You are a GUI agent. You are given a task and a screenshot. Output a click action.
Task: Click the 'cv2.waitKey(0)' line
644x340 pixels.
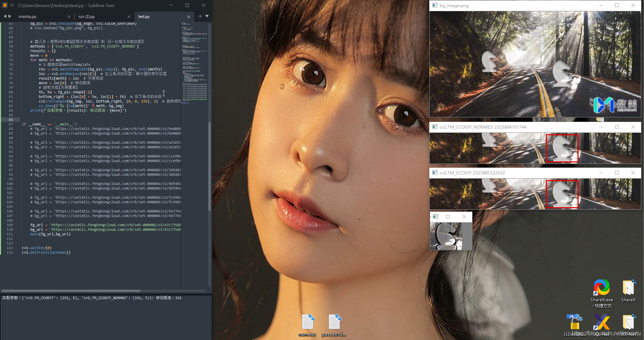tap(37, 248)
